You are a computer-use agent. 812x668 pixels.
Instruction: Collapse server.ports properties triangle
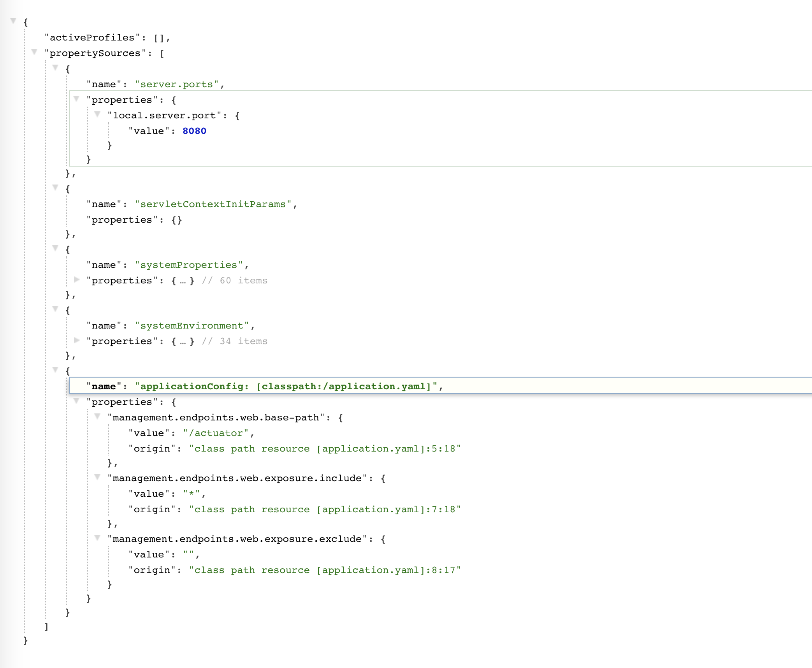click(x=76, y=98)
